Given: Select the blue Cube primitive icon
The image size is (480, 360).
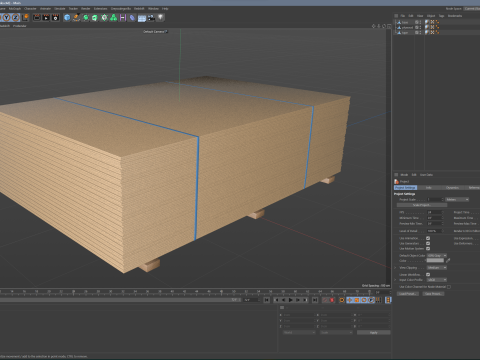Looking at the screenshot, I should 67,17.
